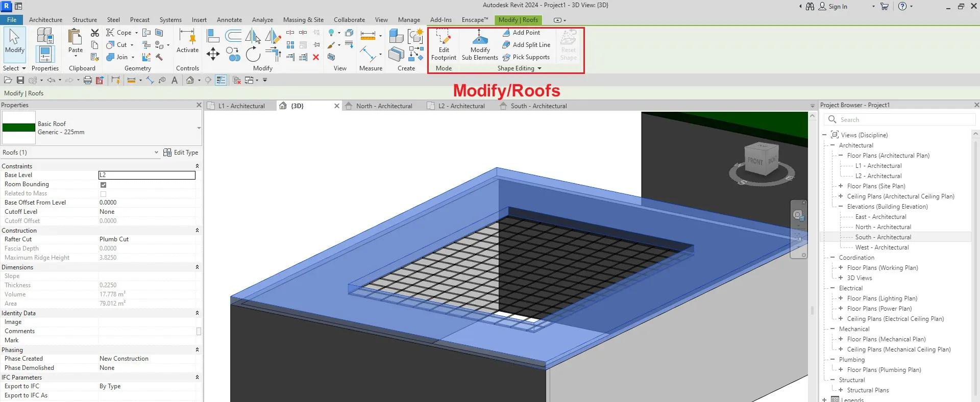Click Add Split Line tool
Image resolution: width=980 pixels, height=402 pixels.
click(526, 45)
